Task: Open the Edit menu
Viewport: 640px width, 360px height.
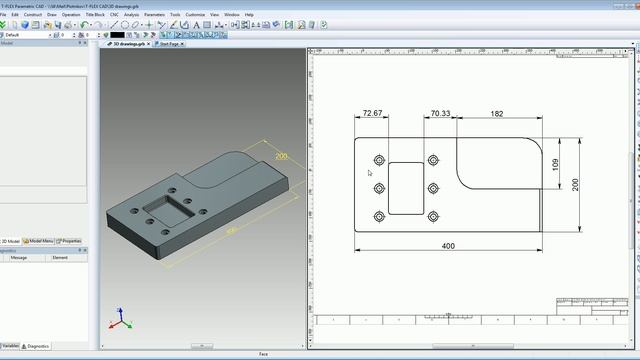Action: pos(15,15)
